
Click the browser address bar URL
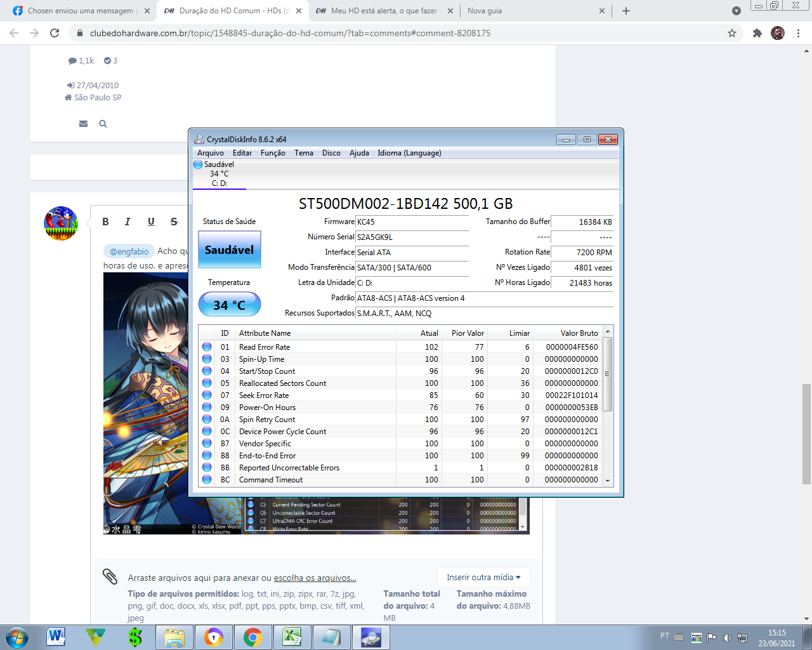[290, 33]
